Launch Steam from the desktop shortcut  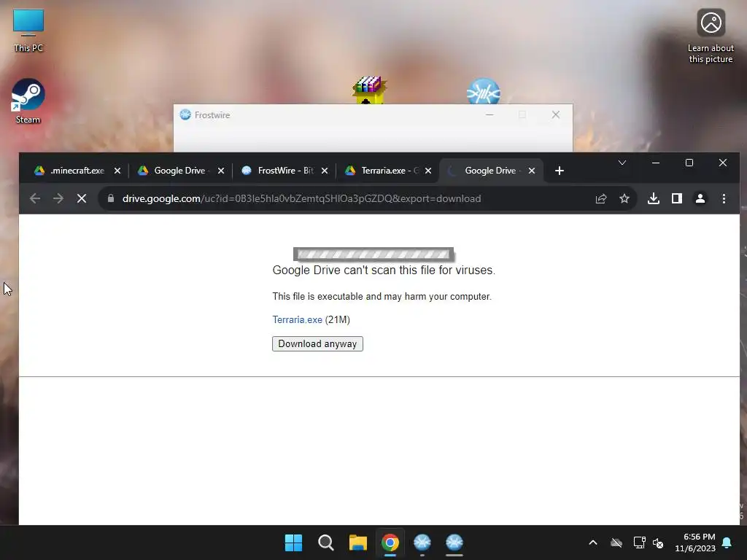point(28,101)
